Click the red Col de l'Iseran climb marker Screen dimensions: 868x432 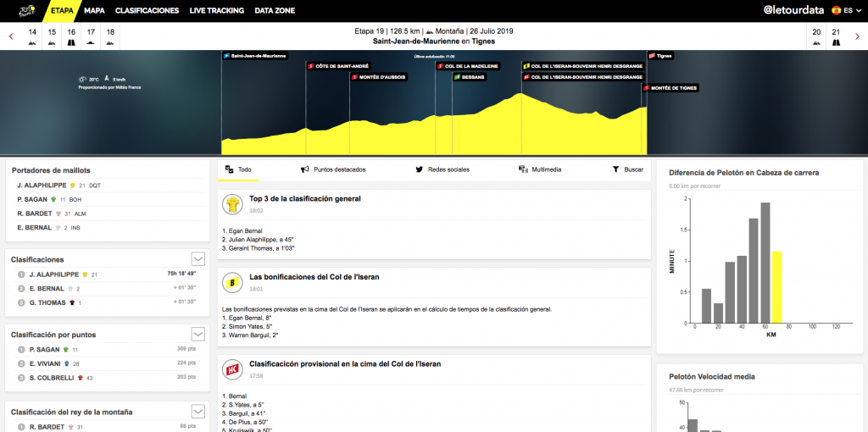(583, 77)
